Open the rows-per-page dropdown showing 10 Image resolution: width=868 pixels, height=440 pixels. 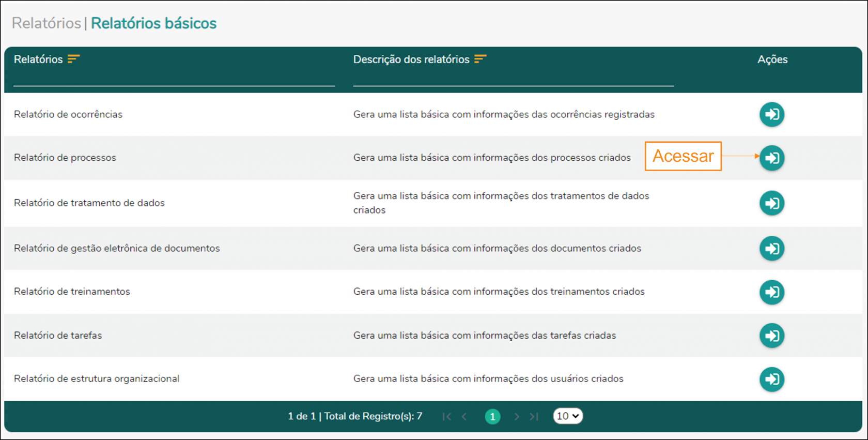coord(568,416)
